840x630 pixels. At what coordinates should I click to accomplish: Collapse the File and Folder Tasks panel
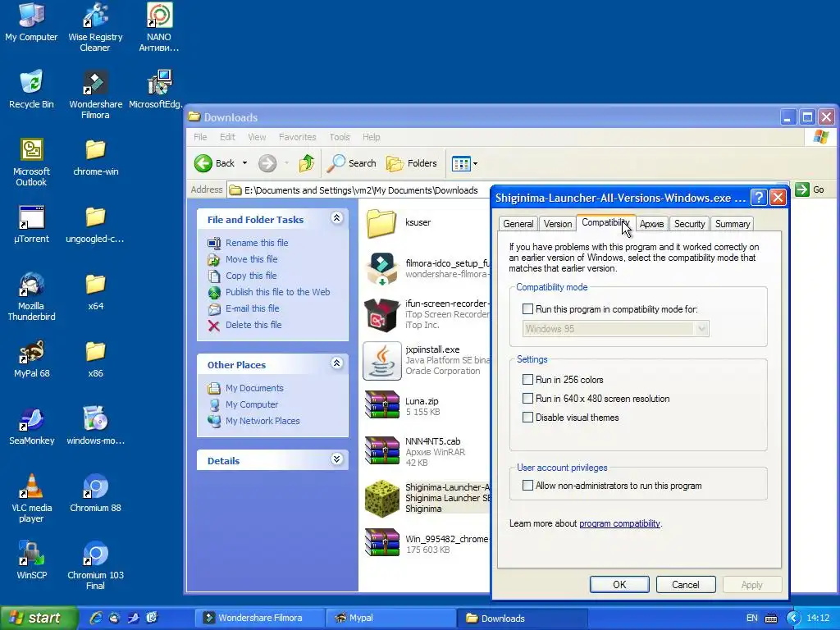pos(336,217)
